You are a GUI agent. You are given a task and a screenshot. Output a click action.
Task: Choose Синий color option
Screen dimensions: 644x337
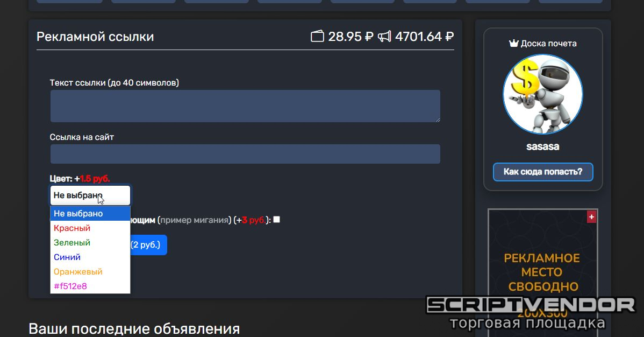(x=90, y=257)
